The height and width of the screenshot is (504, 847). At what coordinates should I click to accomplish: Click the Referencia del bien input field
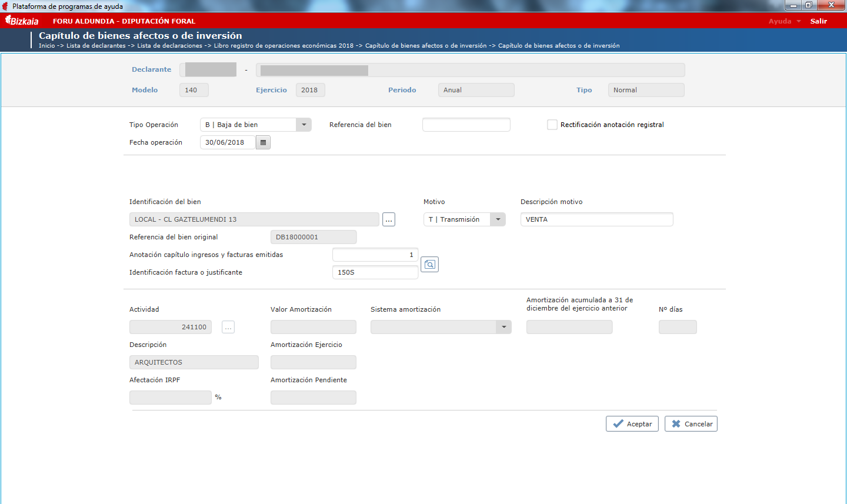[466, 125]
